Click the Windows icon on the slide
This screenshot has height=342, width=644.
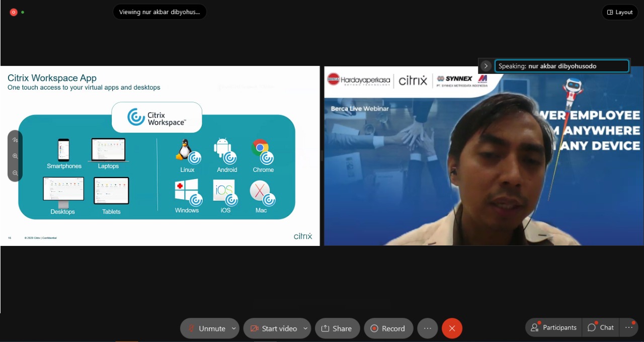coord(188,193)
